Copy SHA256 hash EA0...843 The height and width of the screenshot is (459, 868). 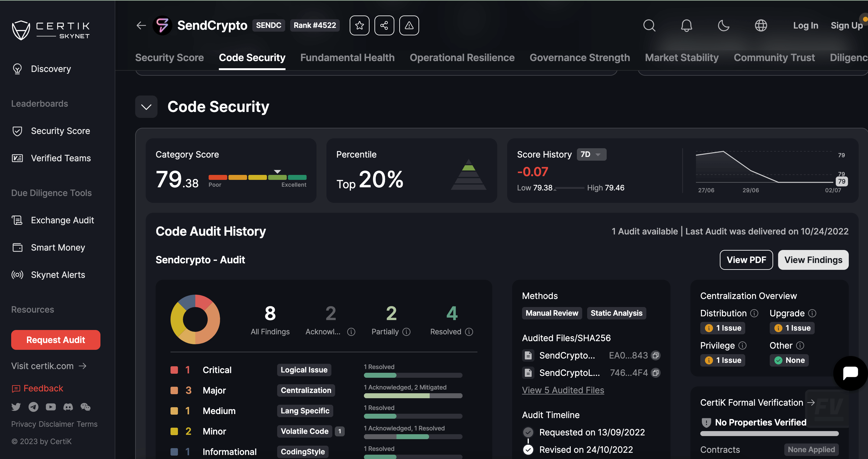point(655,355)
